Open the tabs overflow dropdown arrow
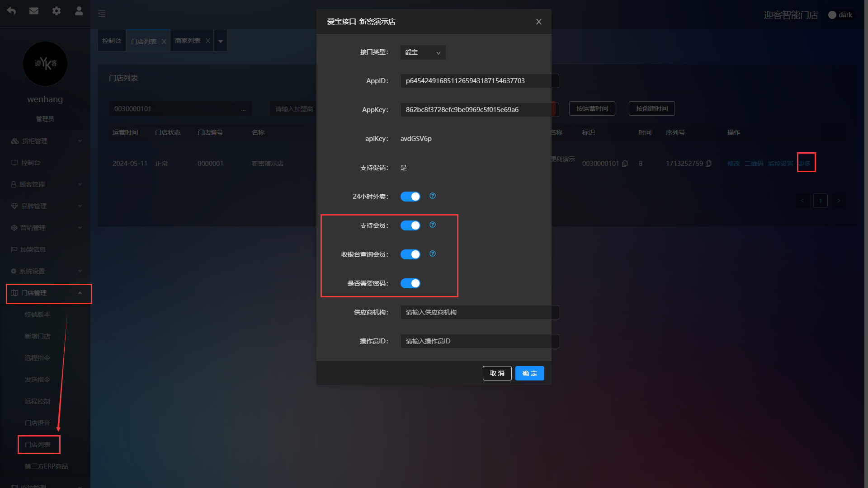Viewport: 868px width, 488px height. (221, 41)
